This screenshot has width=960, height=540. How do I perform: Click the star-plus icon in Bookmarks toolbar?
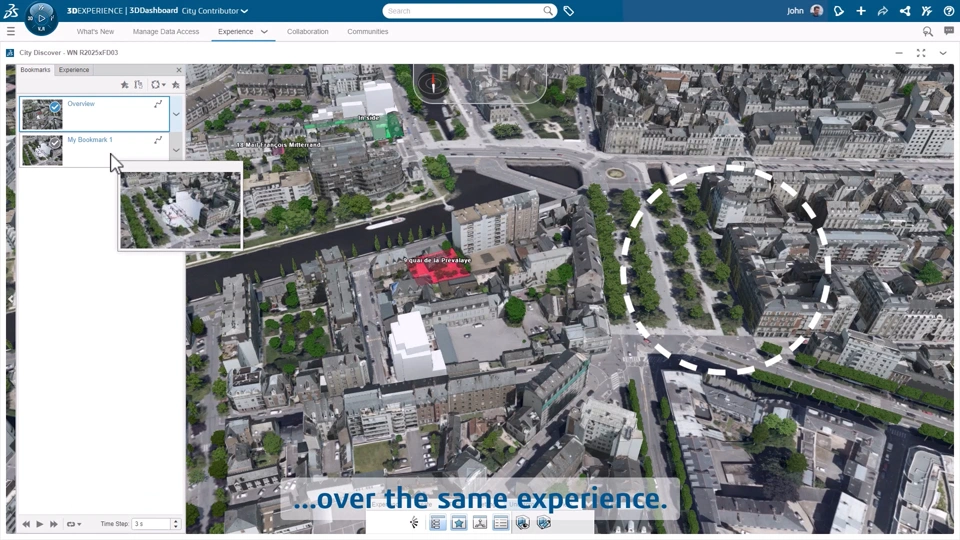pos(176,84)
